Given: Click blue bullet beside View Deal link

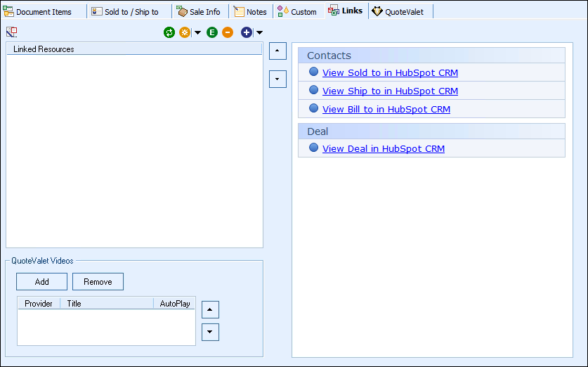Looking at the screenshot, I should click(x=313, y=148).
